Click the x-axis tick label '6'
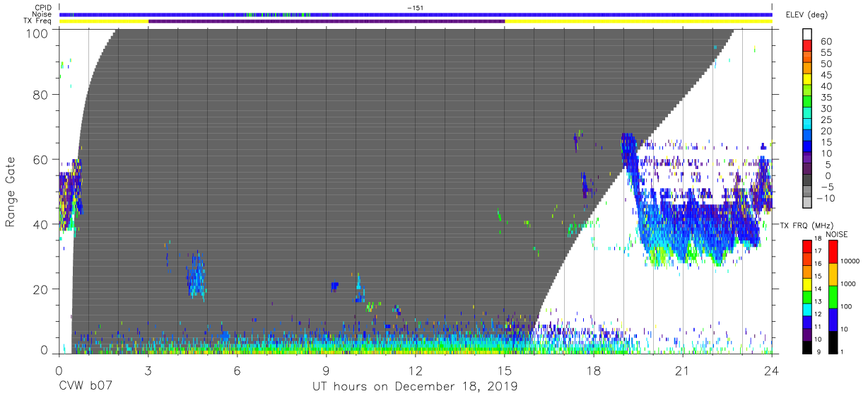 [237, 371]
